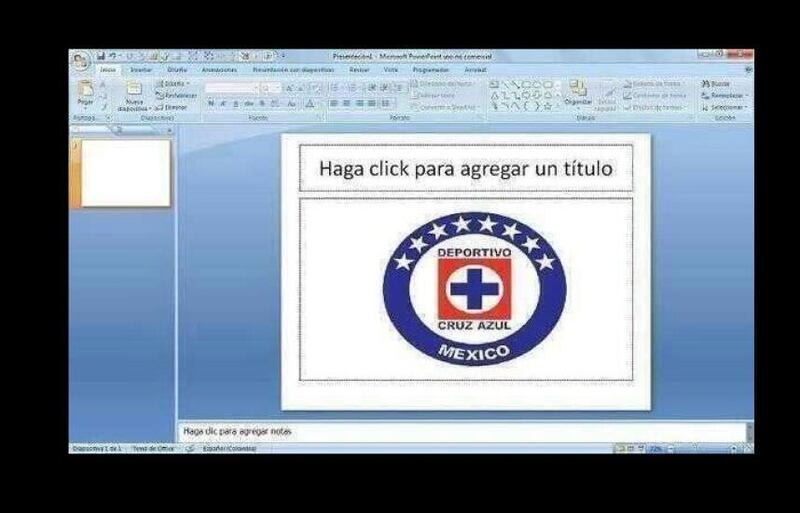Click the character spacing AV icon

pyautogui.click(x=275, y=104)
